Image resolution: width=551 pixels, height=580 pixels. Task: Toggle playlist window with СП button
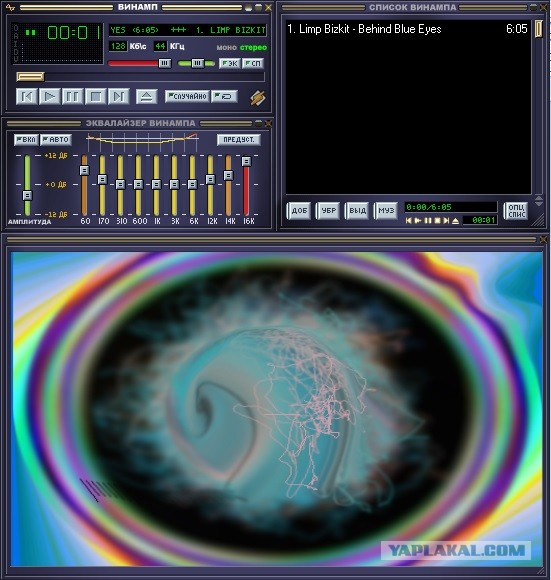pyautogui.click(x=253, y=64)
